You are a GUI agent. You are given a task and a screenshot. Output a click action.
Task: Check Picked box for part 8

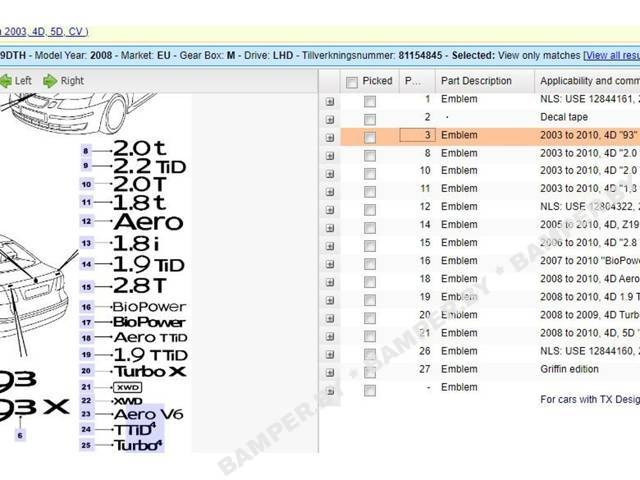pyautogui.click(x=370, y=156)
